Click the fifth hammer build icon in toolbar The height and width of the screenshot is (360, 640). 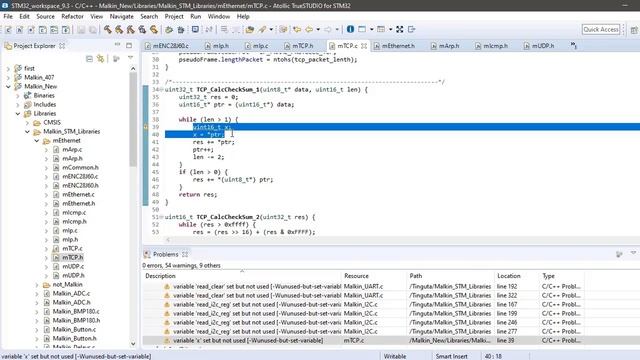coord(153,29)
